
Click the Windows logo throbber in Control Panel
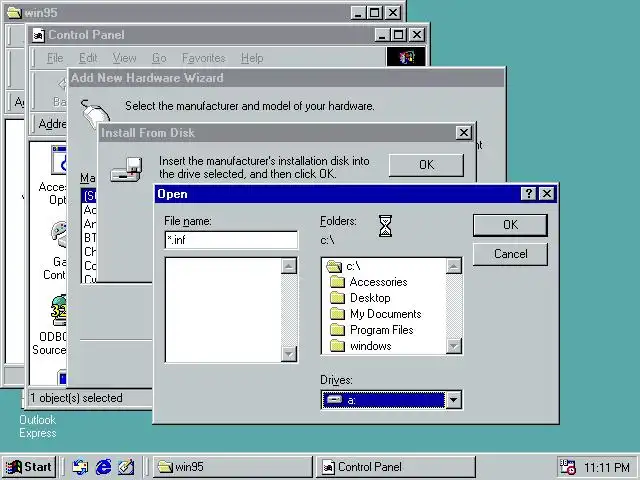(x=406, y=57)
